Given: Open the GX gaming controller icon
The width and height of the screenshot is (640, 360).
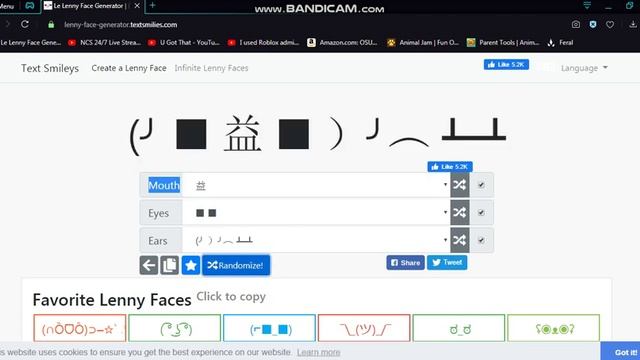Looking at the screenshot, I should pyautogui.click(x=30, y=6).
